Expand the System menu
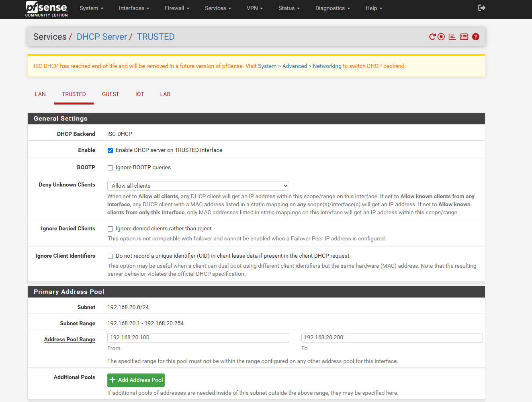 click(x=92, y=8)
